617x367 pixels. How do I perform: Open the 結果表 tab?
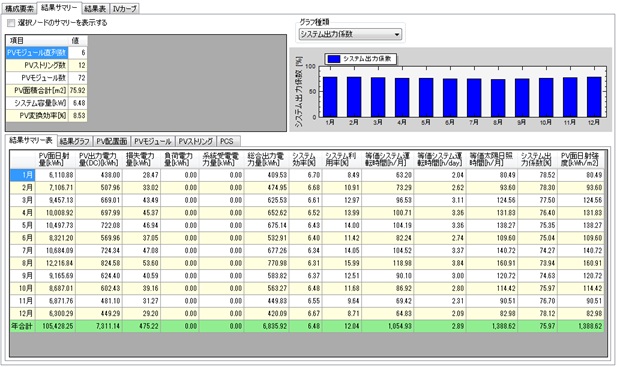95,8
